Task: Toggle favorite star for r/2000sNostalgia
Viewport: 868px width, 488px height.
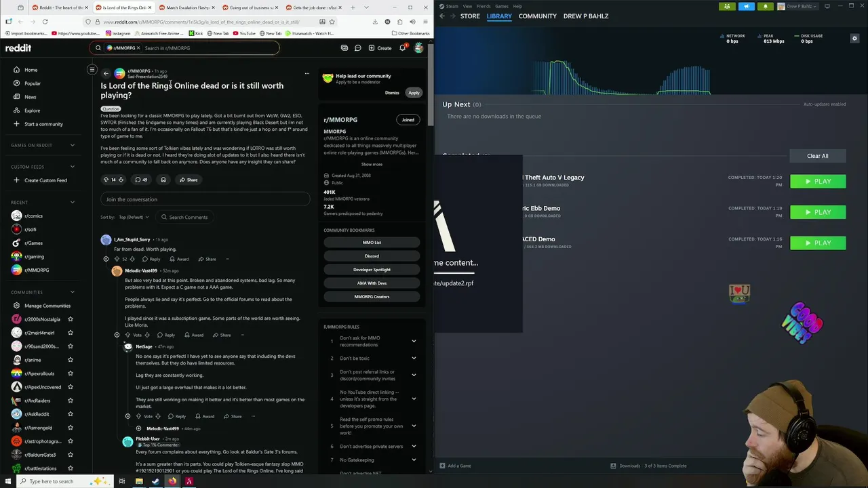Action: 70,319
